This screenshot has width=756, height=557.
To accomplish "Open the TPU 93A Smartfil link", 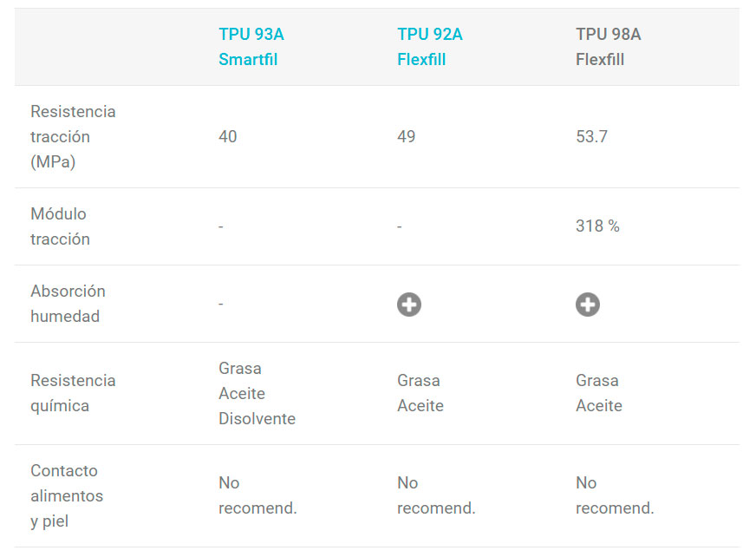I will click(251, 47).
